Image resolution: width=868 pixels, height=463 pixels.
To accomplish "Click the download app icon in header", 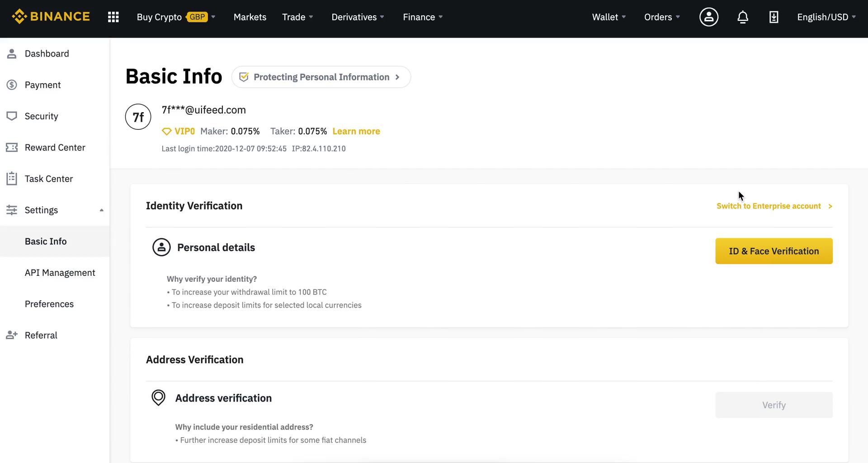I will pos(774,17).
